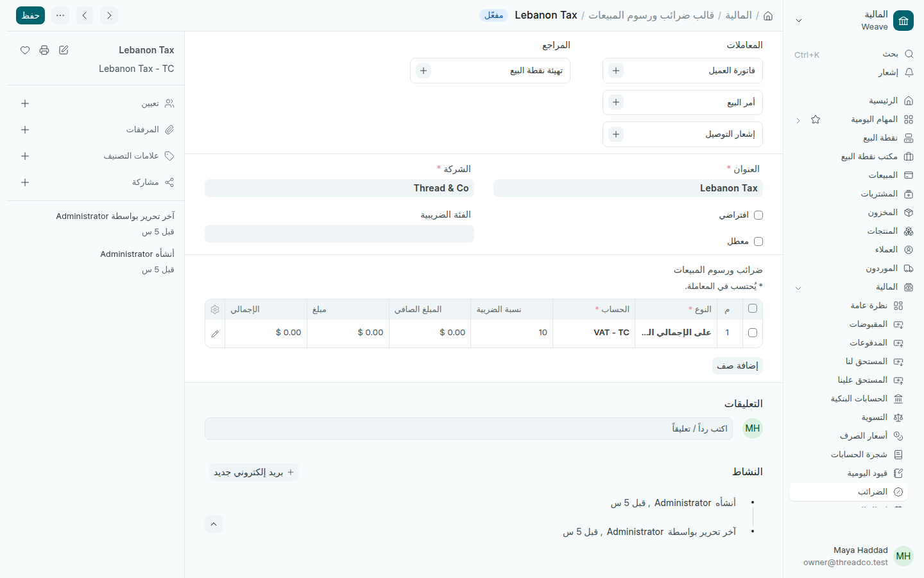Image resolution: width=924 pixels, height=578 pixels.
Task: Go to the previous document arrow
Action: 110,15
